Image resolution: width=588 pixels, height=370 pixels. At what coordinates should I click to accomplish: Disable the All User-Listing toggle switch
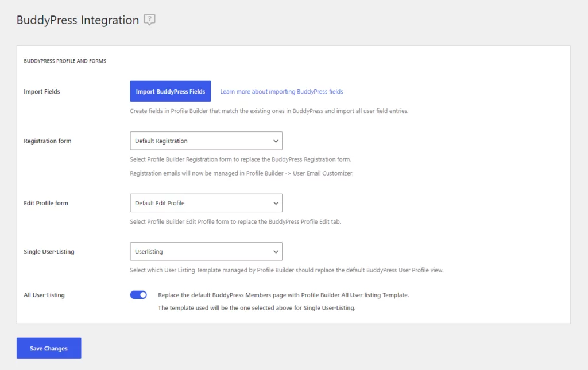138,295
